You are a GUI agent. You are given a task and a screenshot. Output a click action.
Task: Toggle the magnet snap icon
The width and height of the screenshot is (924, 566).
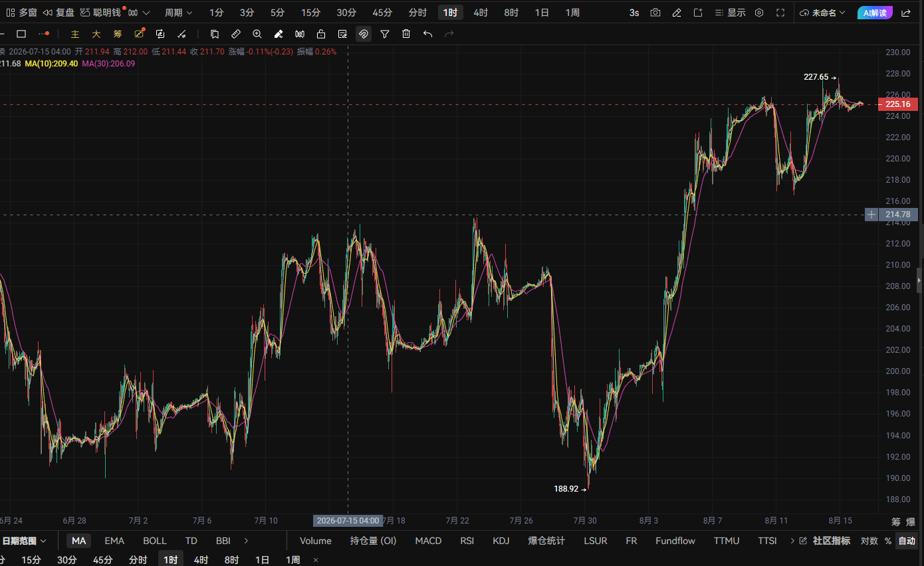pos(364,34)
